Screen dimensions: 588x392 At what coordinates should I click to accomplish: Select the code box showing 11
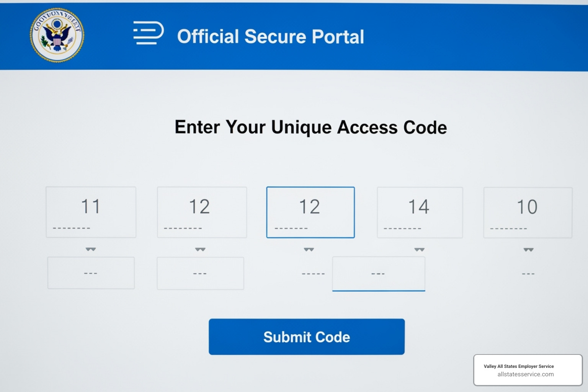click(91, 212)
